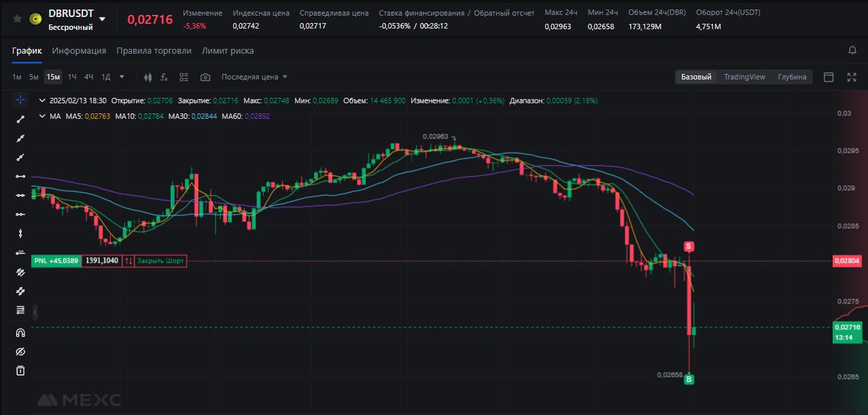Image resolution: width=868 pixels, height=415 pixels.
Task: Expand more timeframes dropdown arrow
Action: [122, 77]
